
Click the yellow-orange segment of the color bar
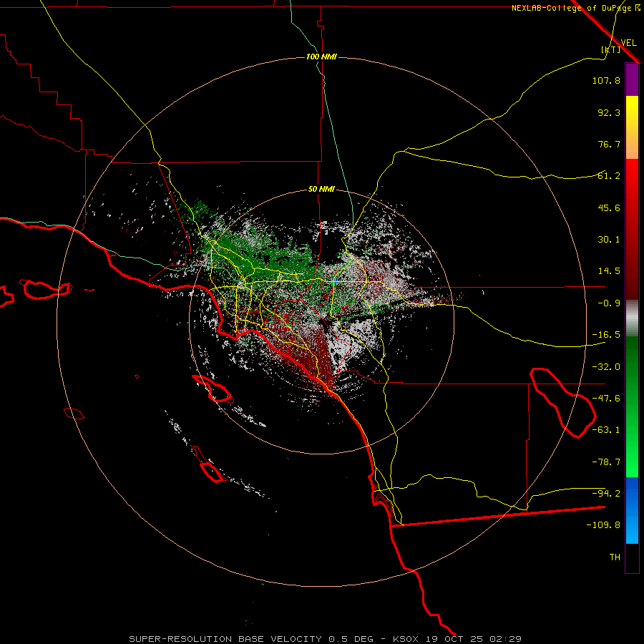tap(632, 127)
